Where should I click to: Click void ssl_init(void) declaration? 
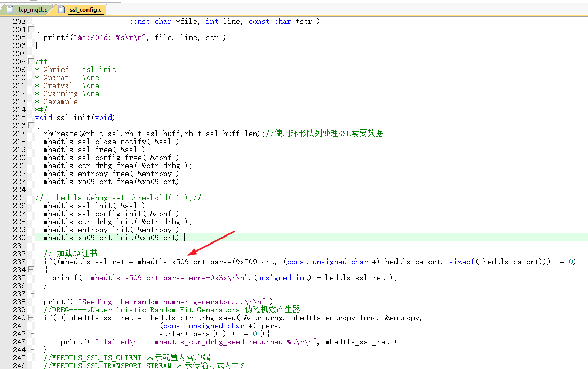pos(75,117)
